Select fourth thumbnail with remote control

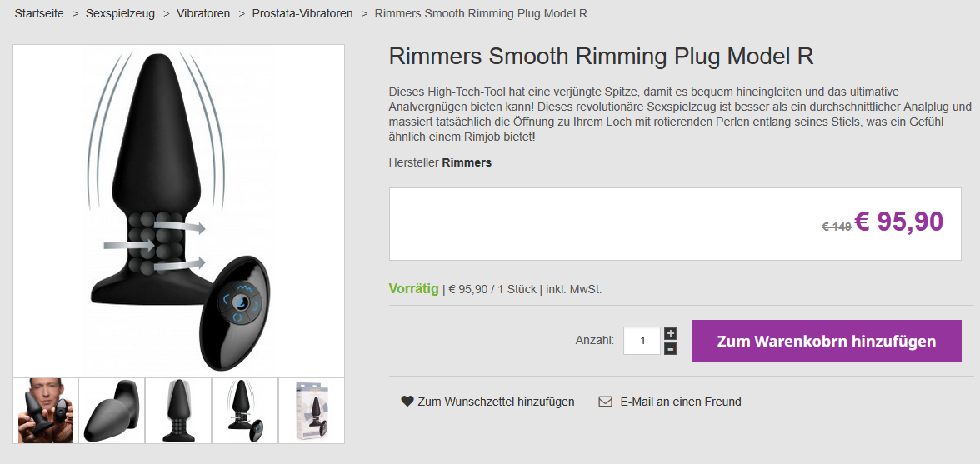coord(245,411)
